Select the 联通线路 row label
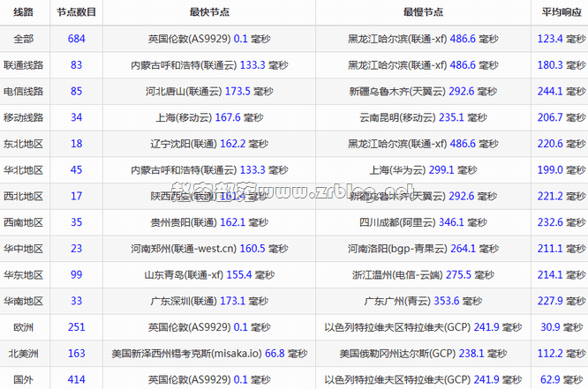 click(x=23, y=65)
